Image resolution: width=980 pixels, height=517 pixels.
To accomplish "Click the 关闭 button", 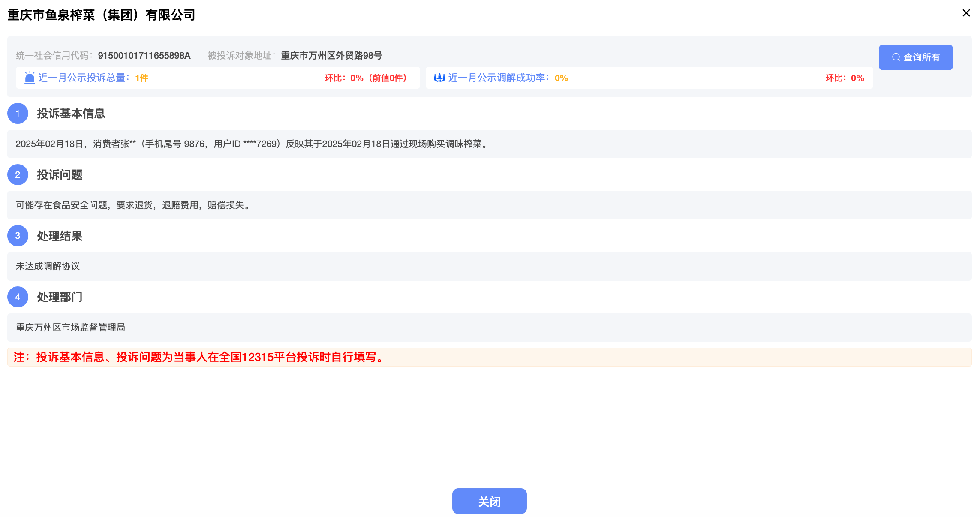I will pyautogui.click(x=489, y=501).
